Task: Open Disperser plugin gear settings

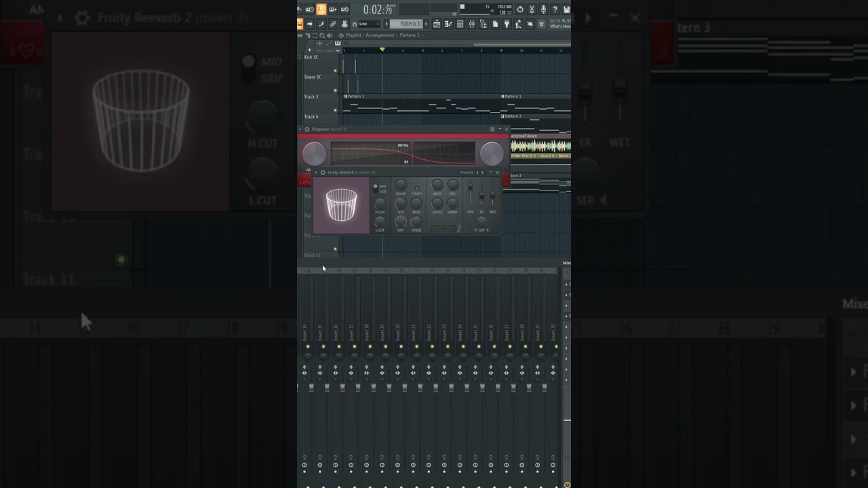Action: 307,129
